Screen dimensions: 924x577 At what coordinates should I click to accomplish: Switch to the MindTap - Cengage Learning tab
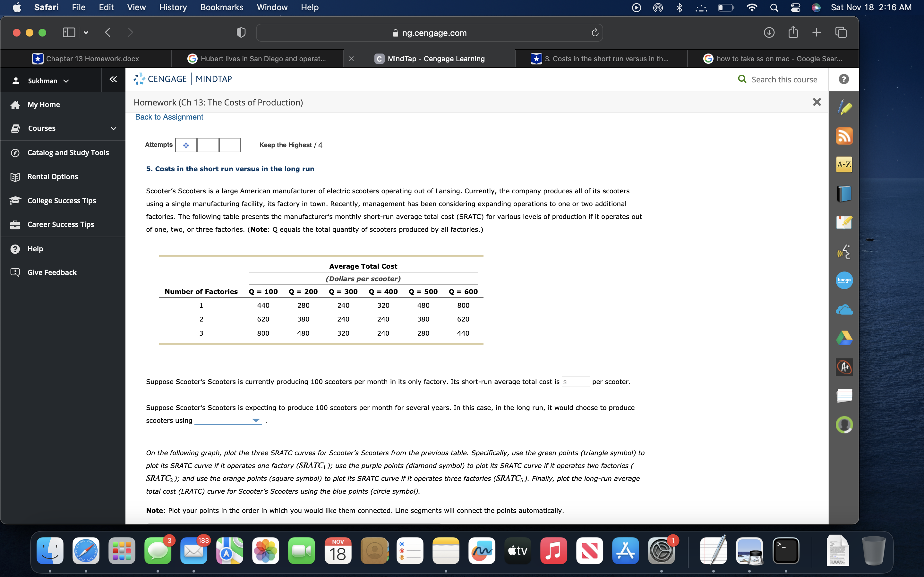[x=435, y=58]
